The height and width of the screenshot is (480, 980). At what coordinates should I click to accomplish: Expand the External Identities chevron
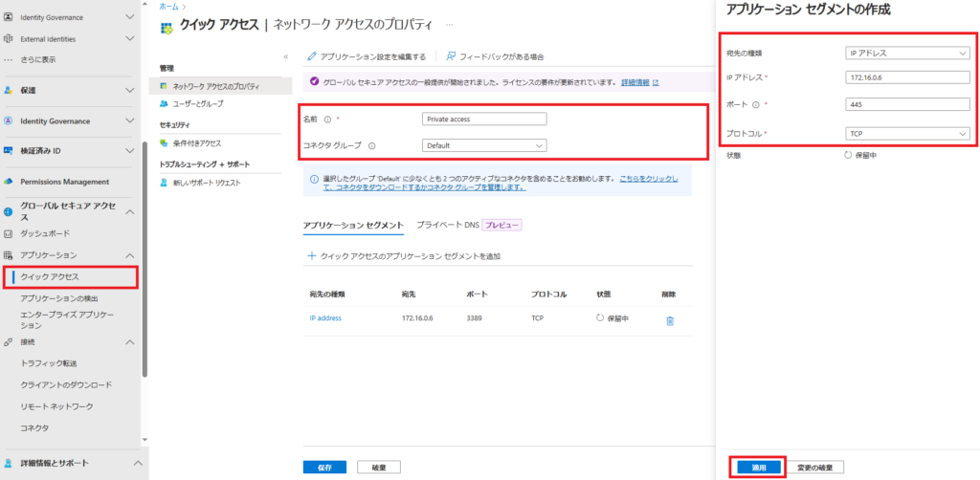(130, 38)
